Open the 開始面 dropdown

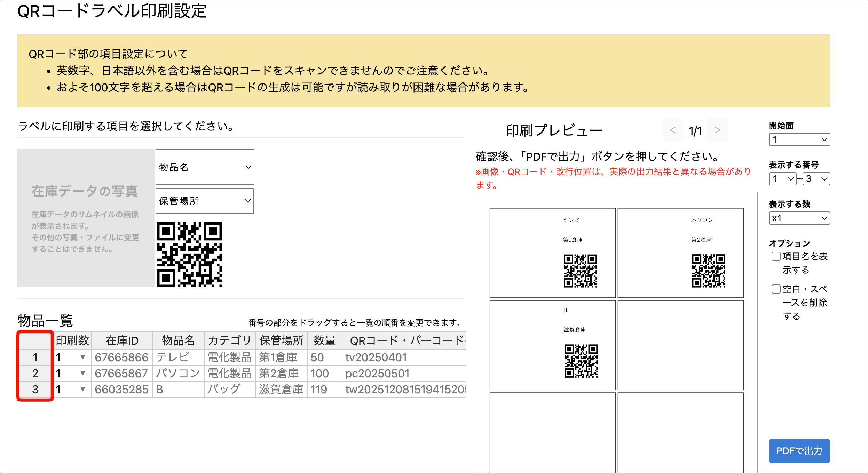point(799,139)
